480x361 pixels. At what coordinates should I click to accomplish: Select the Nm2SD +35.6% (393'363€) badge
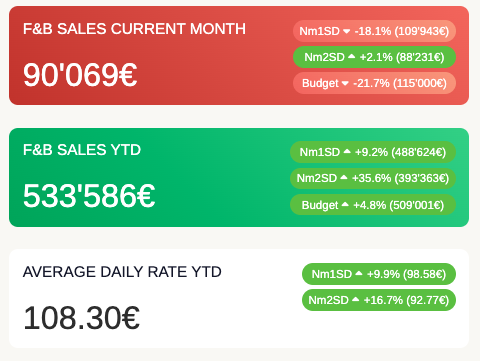point(373,178)
